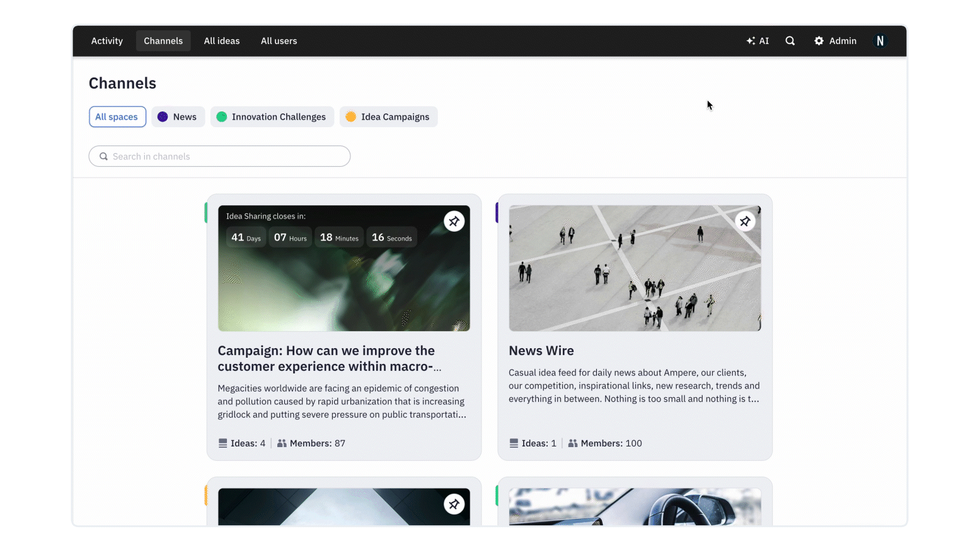Click Members: 100 on News Wire card
The image size is (980, 551).
point(605,443)
